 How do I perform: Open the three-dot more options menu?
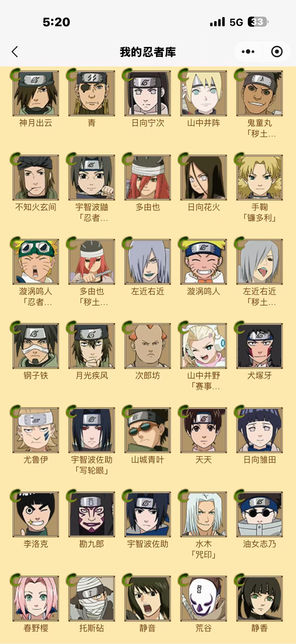(248, 52)
